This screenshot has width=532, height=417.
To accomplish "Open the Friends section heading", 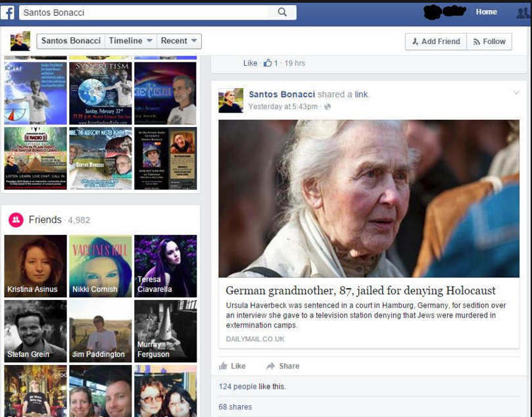I will tap(45, 220).
